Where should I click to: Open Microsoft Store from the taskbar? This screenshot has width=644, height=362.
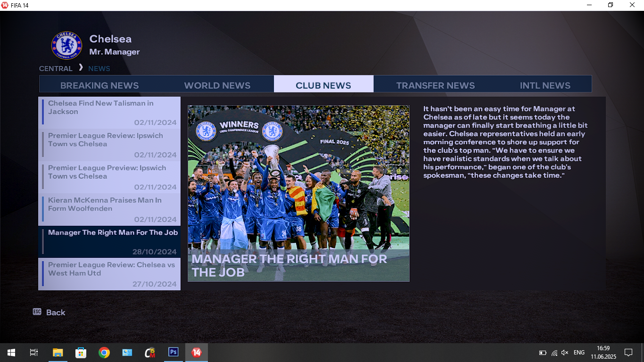[81, 353]
